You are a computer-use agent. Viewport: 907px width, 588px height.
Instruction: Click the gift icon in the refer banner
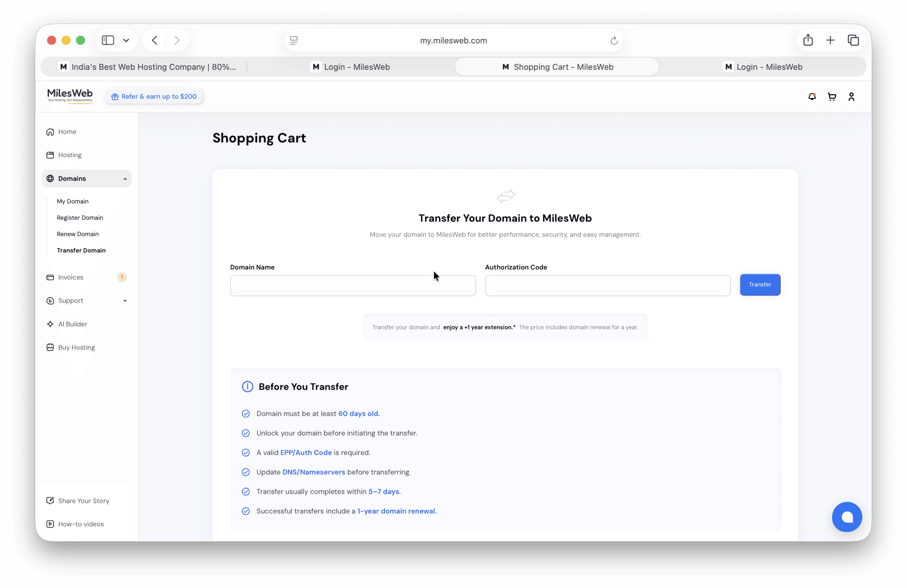[115, 97]
